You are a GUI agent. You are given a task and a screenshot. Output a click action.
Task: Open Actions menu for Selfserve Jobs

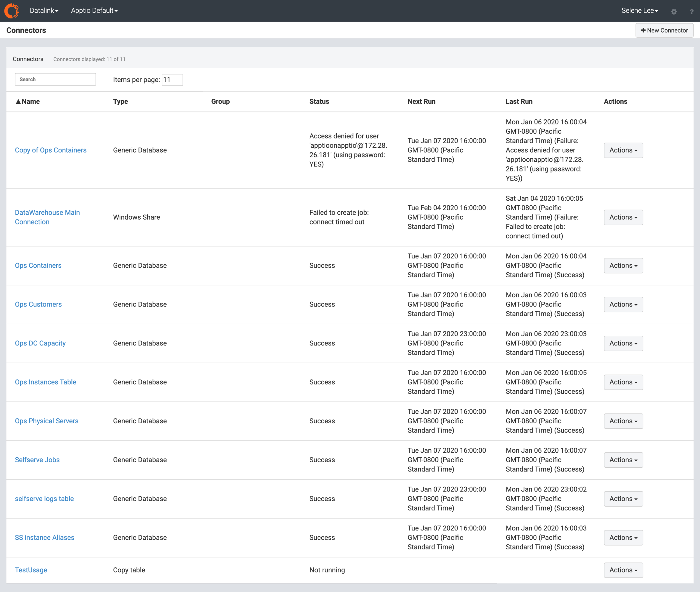click(x=623, y=460)
